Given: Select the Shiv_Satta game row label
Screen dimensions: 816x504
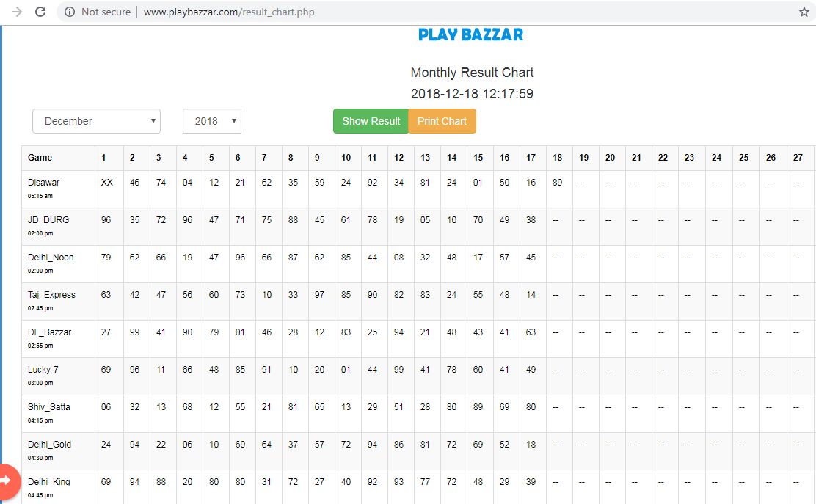Looking at the screenshot, I should 49,406.
